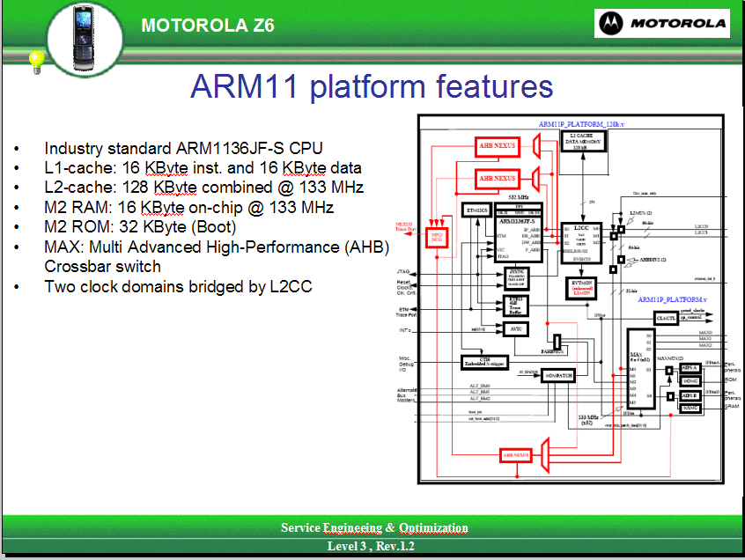Click the L2 CACHE DATA MEMORY block
The image size is (745, 560).
point(583,142)
